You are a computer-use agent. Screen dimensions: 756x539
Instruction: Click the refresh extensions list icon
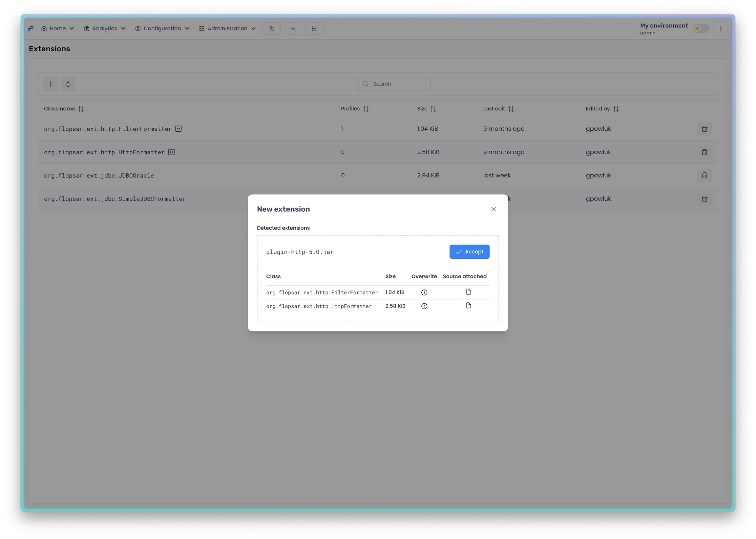tap(68, 84)
